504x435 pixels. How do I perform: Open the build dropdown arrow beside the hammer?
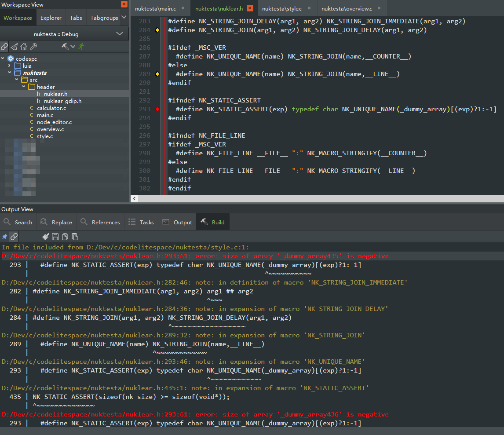[x=72, y=46]
